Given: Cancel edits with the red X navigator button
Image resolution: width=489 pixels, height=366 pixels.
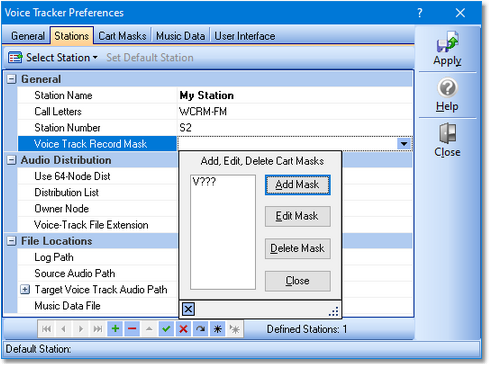Looking at the screenshot, I should (x=183, y=329).
